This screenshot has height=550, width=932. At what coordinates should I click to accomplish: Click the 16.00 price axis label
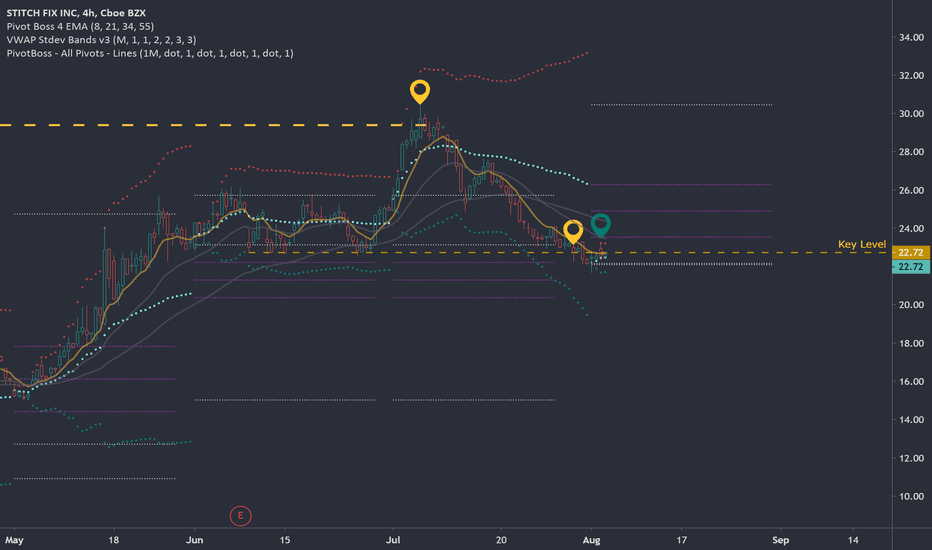pyautogui.click(x=911, y=382)
